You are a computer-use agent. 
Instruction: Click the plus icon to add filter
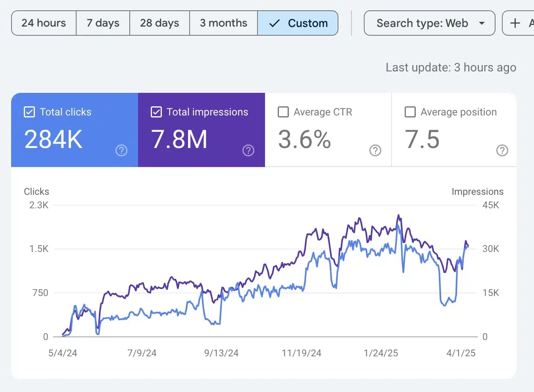point(515,23)
